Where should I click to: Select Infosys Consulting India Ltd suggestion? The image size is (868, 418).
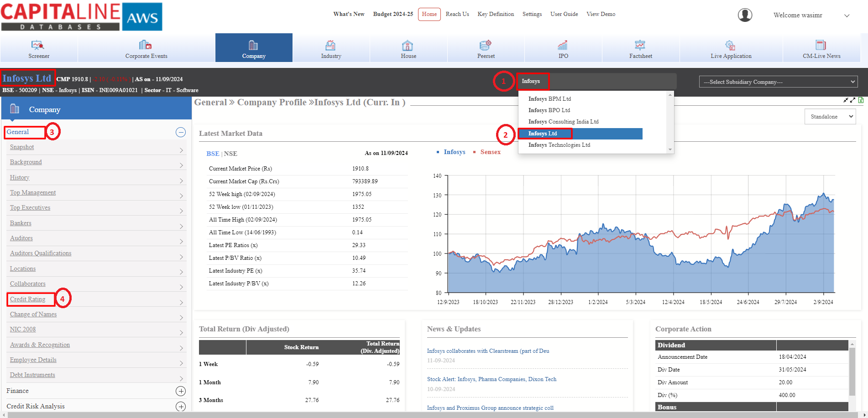pyautogui.click(x=563, y=122)
